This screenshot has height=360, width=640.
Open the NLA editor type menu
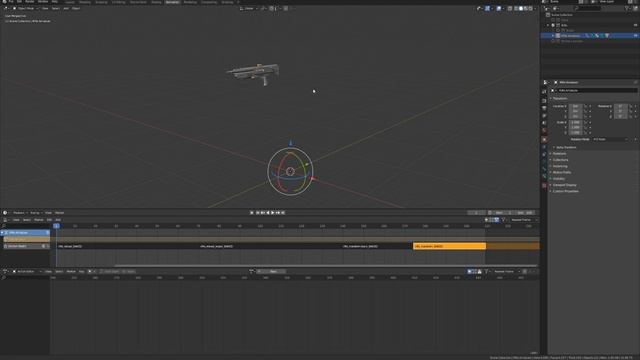(x=6, y=220)
